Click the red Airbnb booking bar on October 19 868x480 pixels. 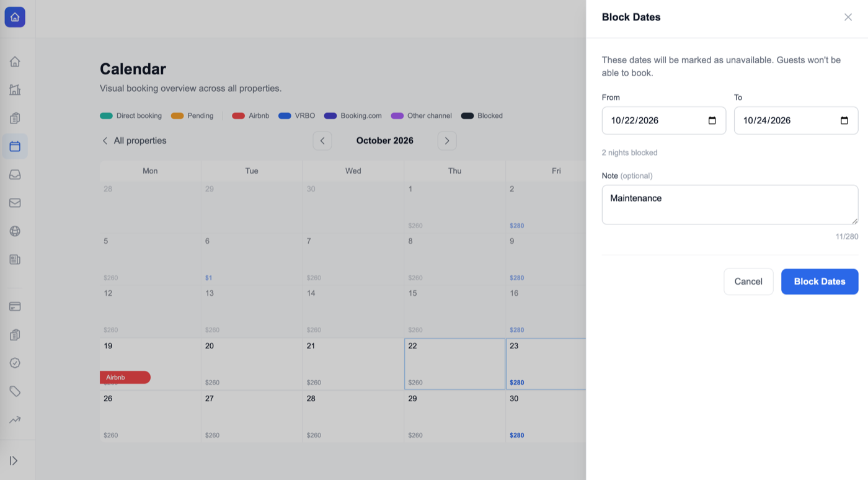click(x=125, y=377)
